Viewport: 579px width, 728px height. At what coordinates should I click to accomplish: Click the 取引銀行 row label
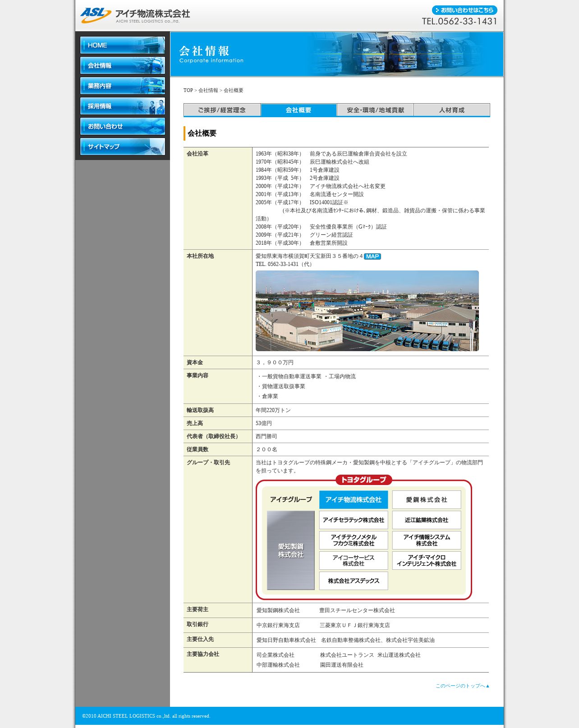tap(198, 624)
